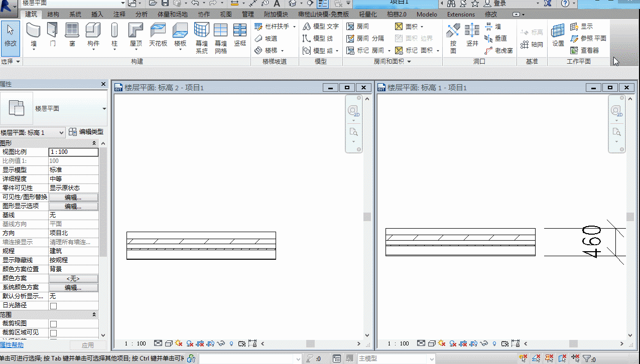Collapse the 范围 properties section
This screenshot has height=364, width=640.
coord(95,315)
